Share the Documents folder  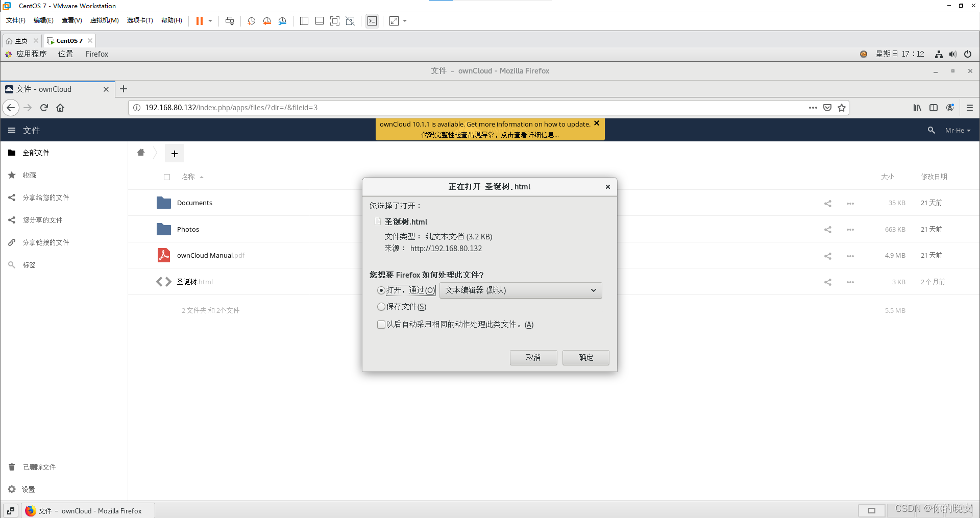(828, 204)
